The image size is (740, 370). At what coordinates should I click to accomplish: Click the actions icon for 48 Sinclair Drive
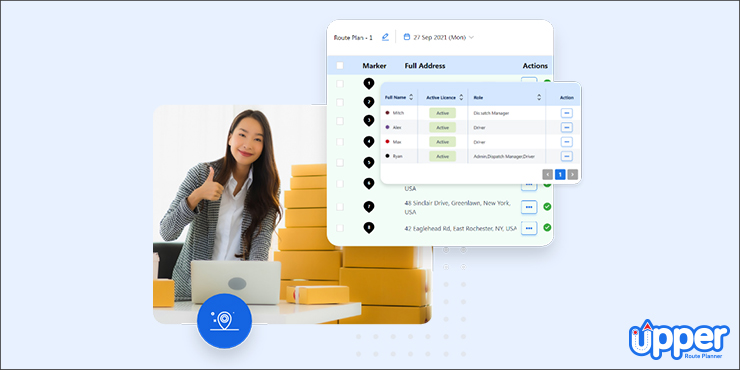coord(529,207)
